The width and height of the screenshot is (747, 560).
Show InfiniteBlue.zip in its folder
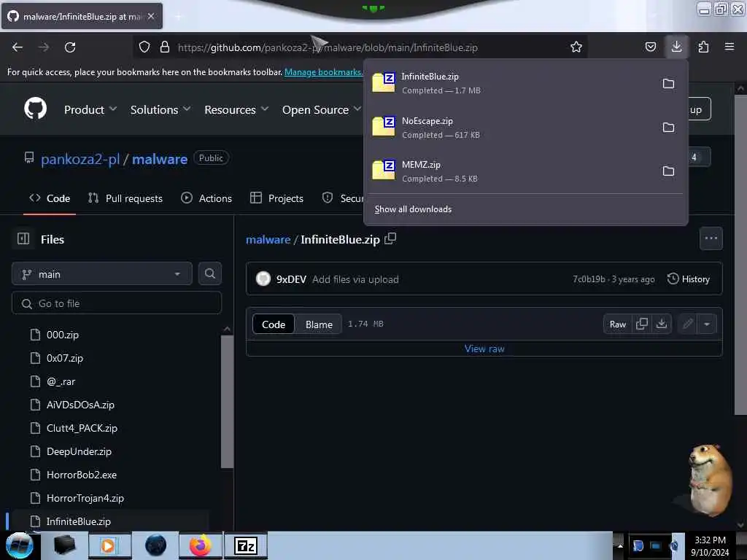(x=668, y=84)
